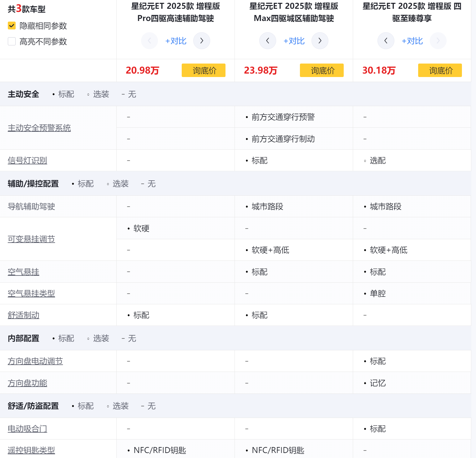Click next arrow for Max四驱城区辅助驾驶 model

pos(320,41)
